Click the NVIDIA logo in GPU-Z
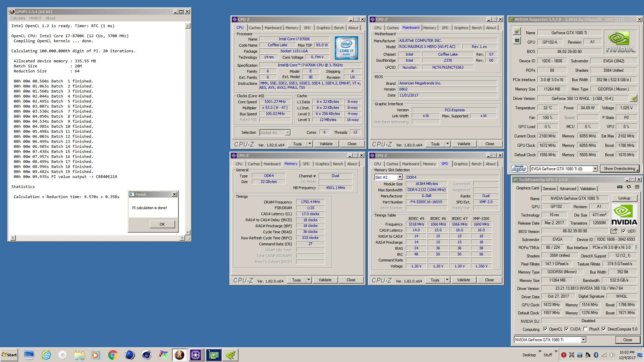Screen dimensions: 644x362 (624, 215)
